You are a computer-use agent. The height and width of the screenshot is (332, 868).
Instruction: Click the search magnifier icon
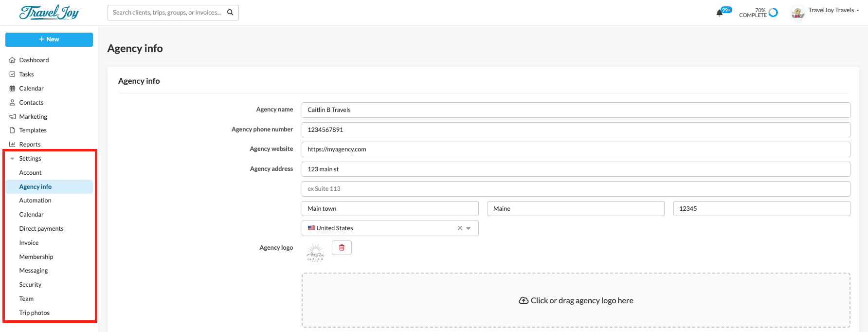[230, 13]
